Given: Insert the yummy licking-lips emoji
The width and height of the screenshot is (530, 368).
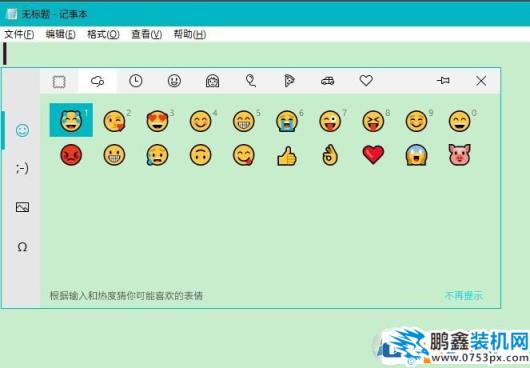Looking at the screenshot, I should 244,155.
